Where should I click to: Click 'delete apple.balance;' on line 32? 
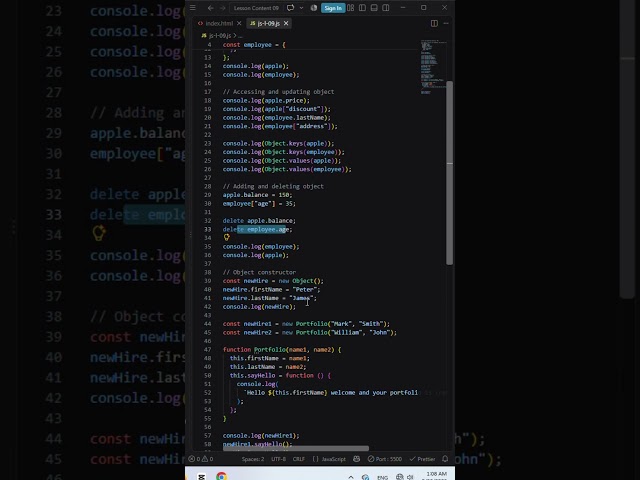tap(259, 220)
